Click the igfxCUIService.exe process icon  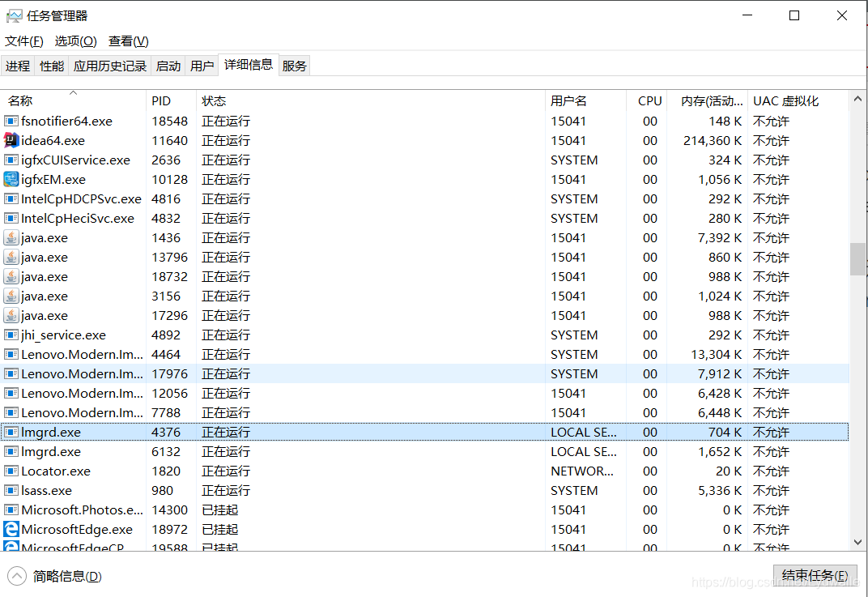11,160
